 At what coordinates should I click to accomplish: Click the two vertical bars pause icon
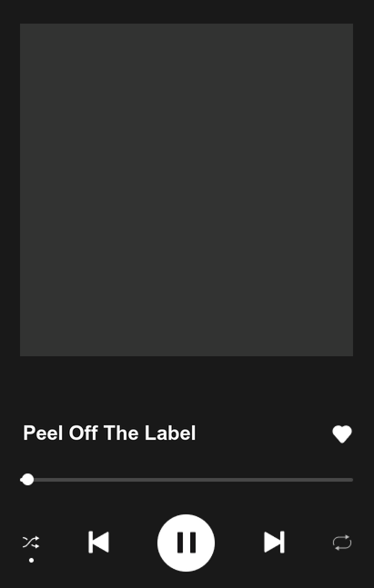pos(187,543)
